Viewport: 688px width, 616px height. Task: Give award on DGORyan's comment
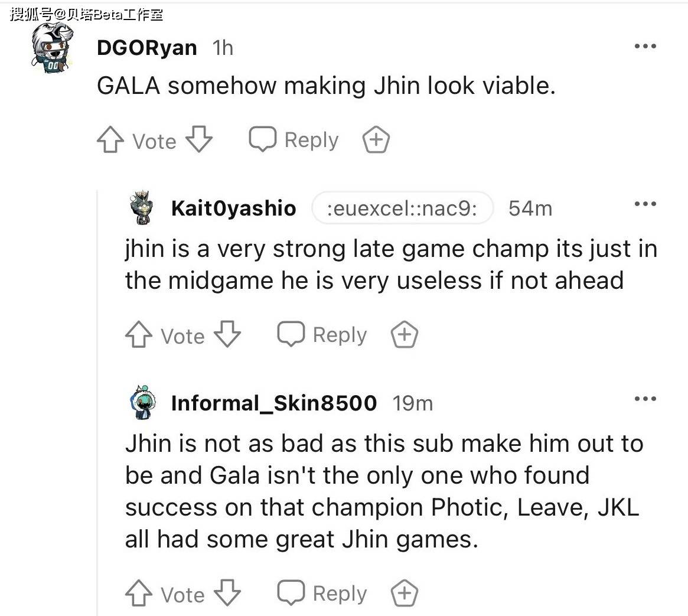pyautogui.click(x=376, y=141)
